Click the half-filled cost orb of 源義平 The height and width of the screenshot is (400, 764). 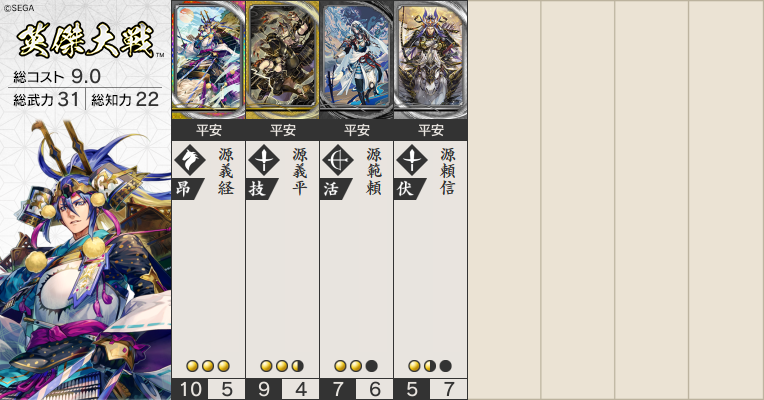pos(298,366)
